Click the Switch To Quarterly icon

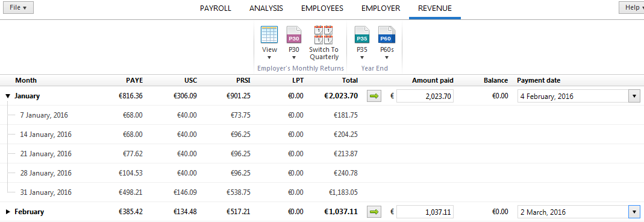pyautogui.click(x=324, y=35)
